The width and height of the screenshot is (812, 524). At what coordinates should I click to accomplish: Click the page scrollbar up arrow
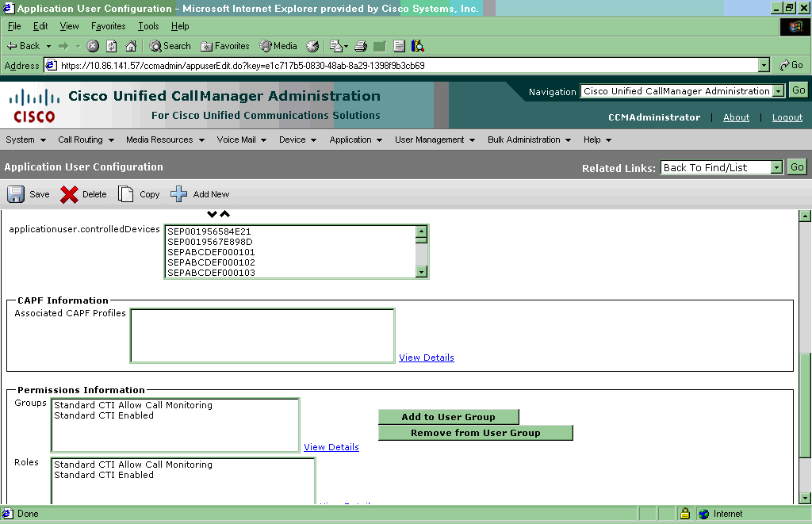[x=805, y=216]
